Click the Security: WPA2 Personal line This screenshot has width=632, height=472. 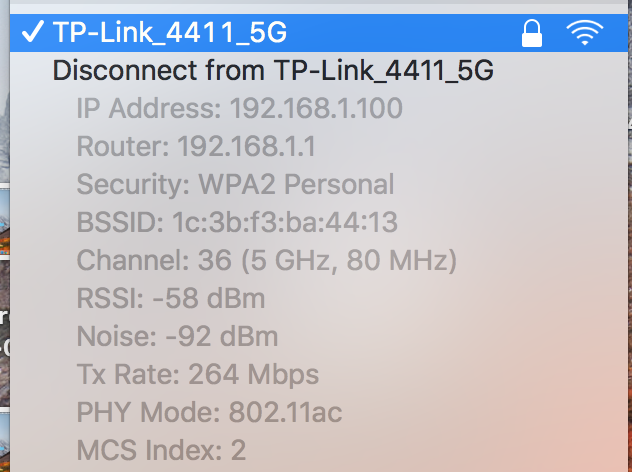tap(235, 184)
